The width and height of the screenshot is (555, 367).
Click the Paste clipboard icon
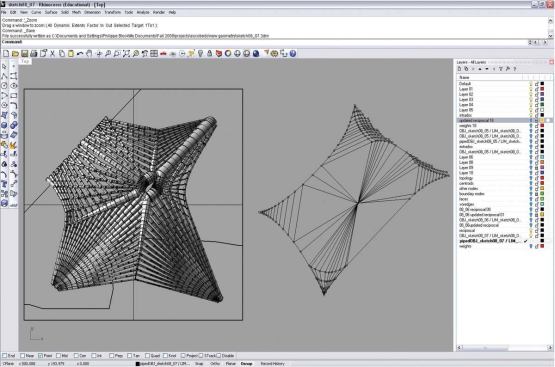tap(71, 54)
